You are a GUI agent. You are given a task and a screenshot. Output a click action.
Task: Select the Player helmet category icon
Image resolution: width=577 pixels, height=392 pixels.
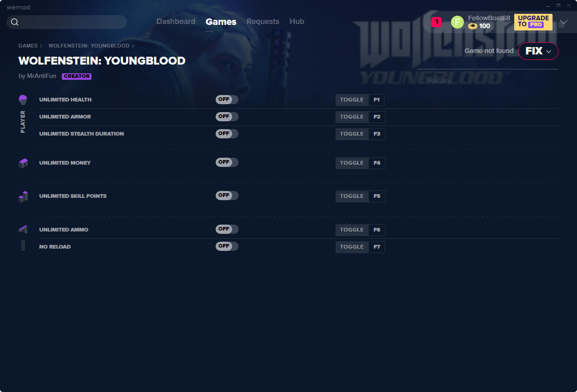pyautogui.click(x=23, y=100)
